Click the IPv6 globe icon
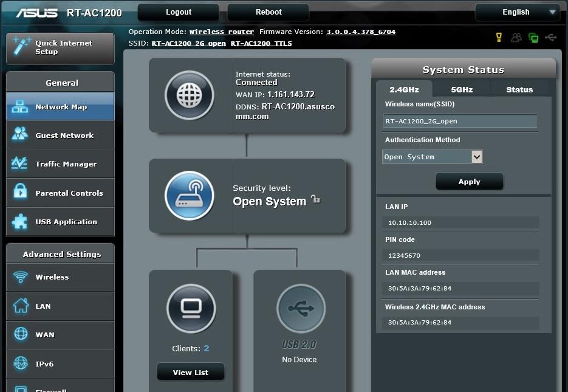This screenshot has height=392, width=568. [x=21, y=363]
